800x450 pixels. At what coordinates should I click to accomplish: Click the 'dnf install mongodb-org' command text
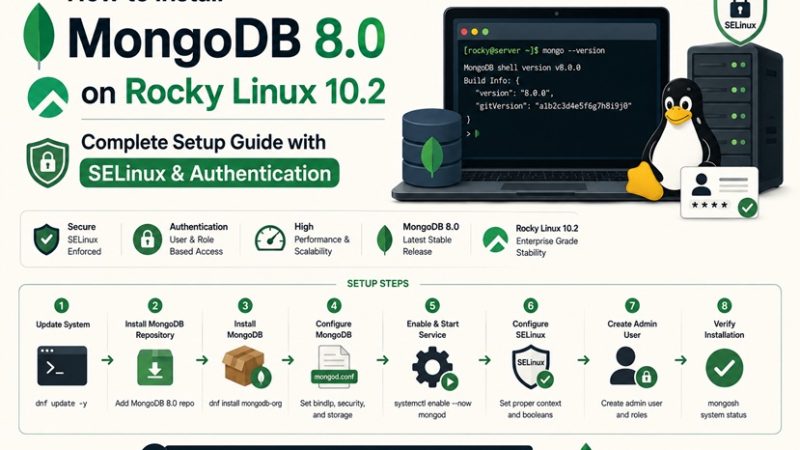[x=245, y=403]
